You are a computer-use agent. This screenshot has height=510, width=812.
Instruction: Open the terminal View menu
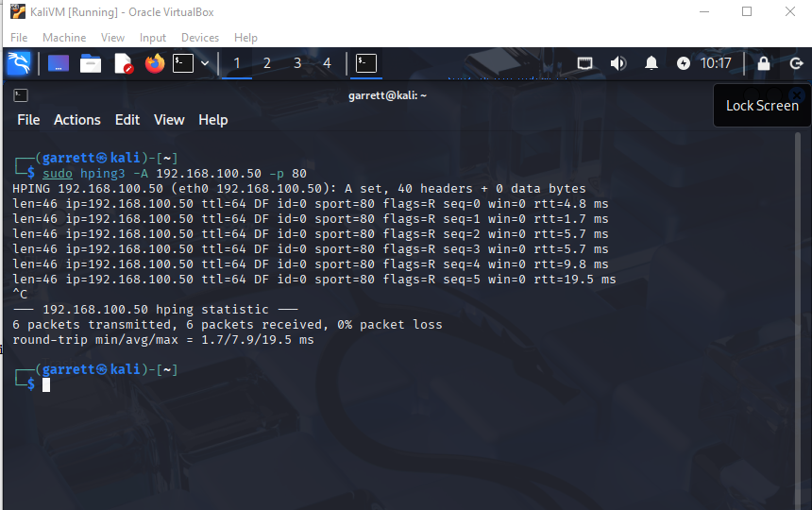pos(169,120)
